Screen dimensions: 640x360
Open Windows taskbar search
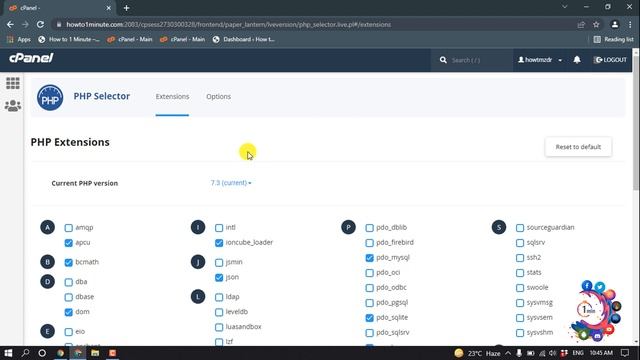(x=25, y=353)
